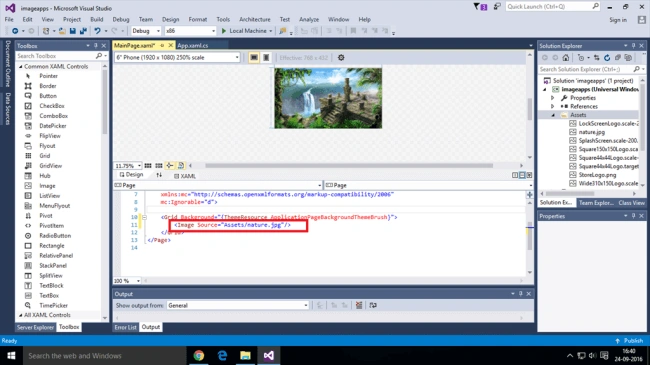Click the feedback icon beside notifications
650x365 pixels.
point(497,7)
